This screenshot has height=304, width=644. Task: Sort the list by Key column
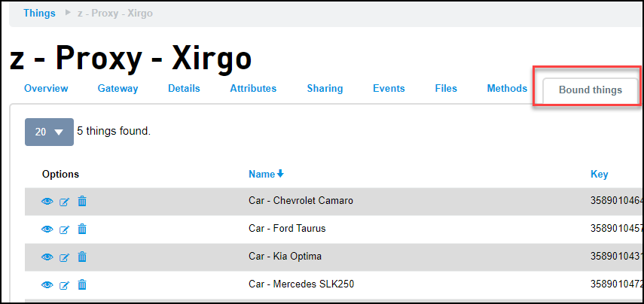point(599,175)
